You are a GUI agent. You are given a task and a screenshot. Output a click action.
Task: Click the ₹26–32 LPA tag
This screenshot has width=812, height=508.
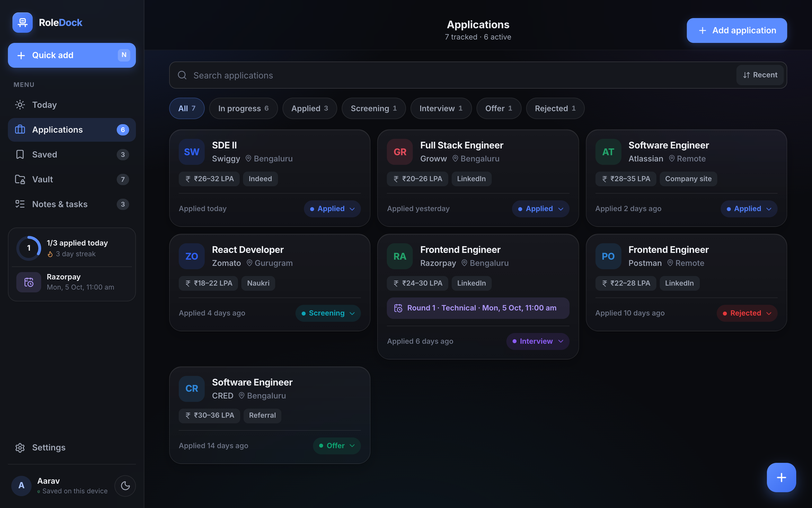[209, 179]
